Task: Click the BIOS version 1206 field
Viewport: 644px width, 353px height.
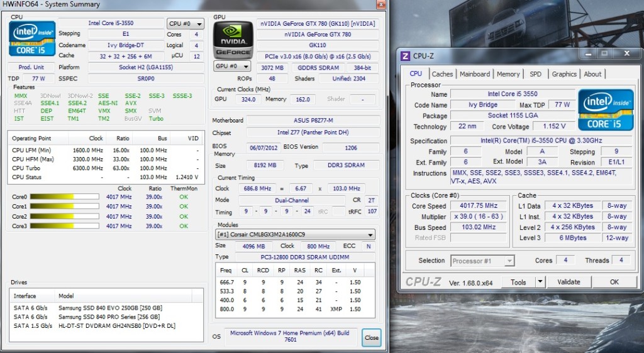Action: pos(351,148)
